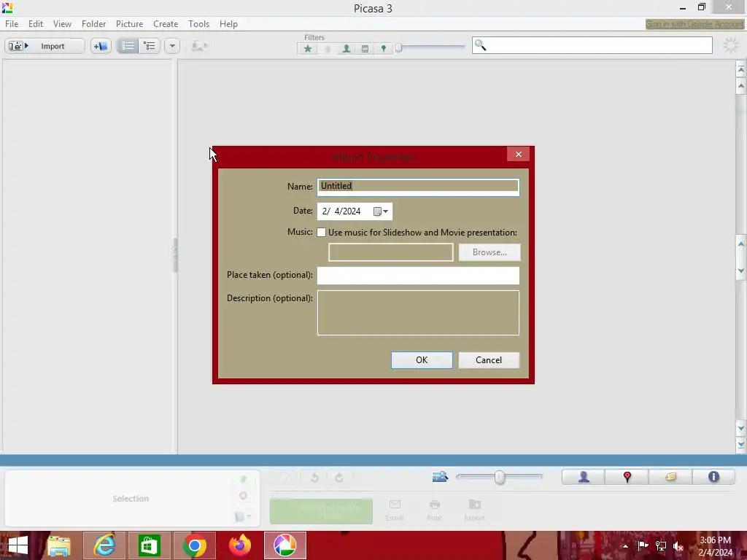
Task: Open the add to album dropdown in tray
Action: [x=243, y=516]
